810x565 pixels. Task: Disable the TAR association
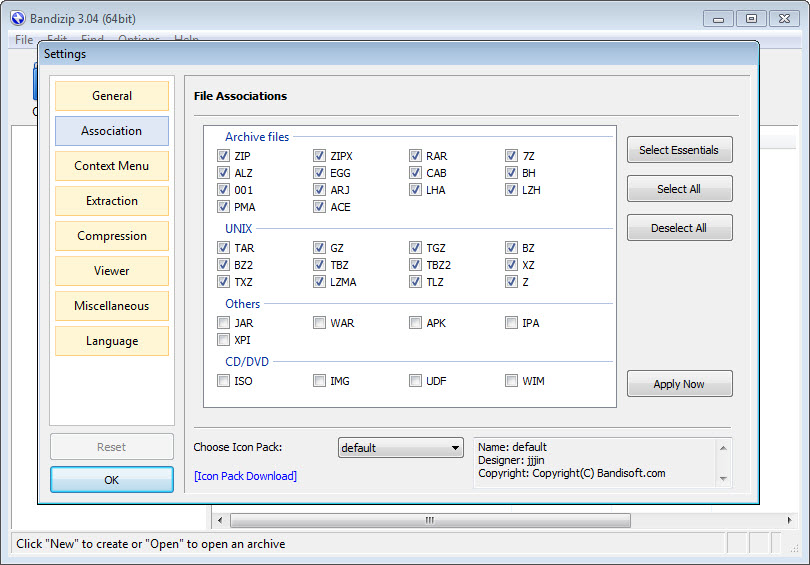coord(223,247)
